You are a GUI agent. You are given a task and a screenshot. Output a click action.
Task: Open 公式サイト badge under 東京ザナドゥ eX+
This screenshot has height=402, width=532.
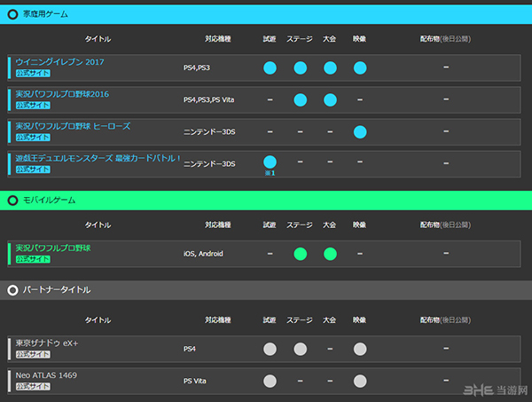pyautogui.click(x=33, y=354)
